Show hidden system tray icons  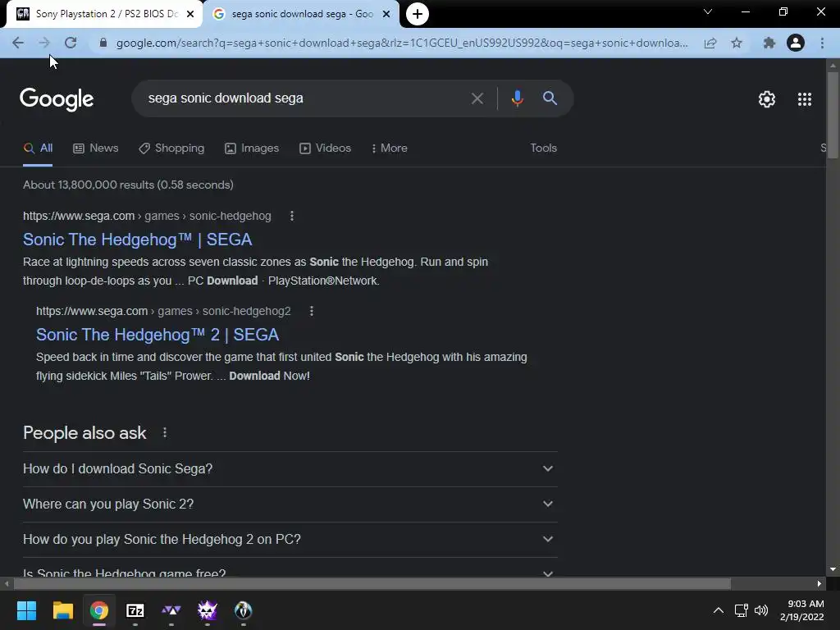pos(719,610)
